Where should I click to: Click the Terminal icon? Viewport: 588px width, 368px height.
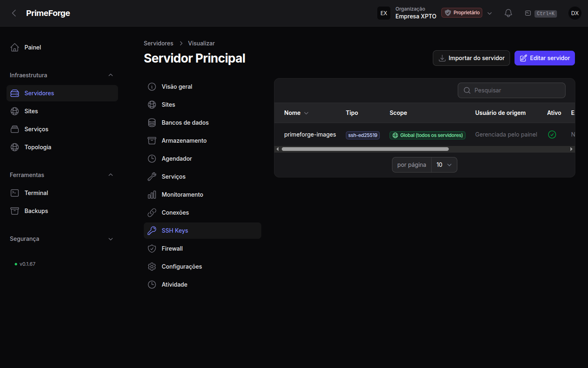[15, 193]
